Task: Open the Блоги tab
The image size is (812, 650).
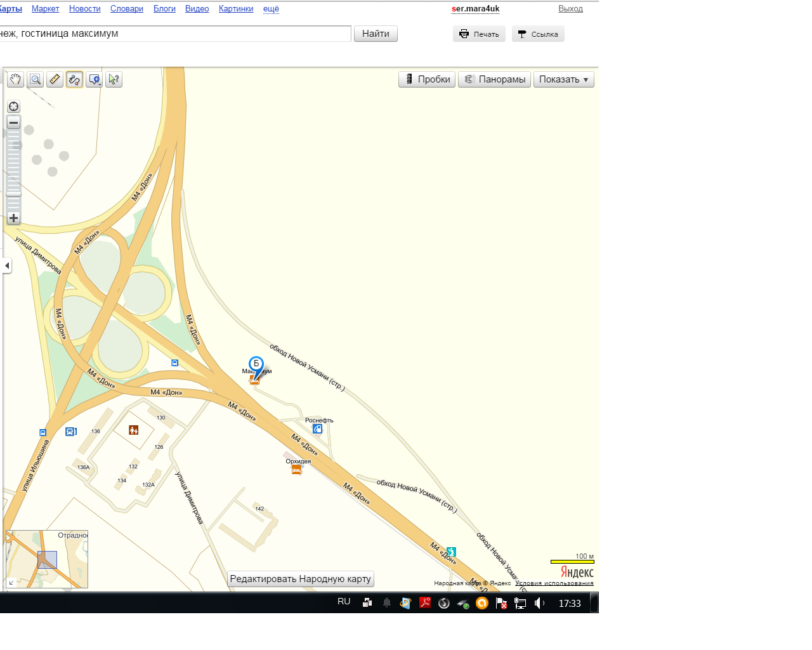Action: pos(164,9)
